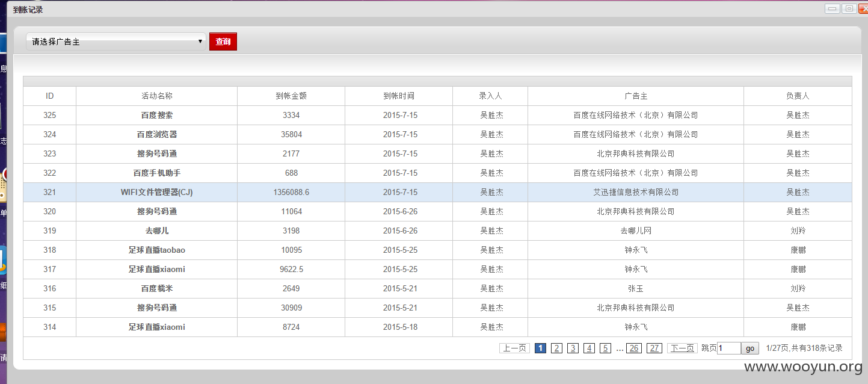Select page 1 in pagination

[540, 348]
